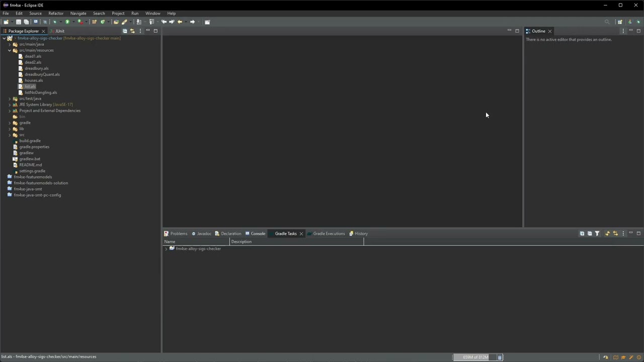Click the green Run toolbar icon
The height and width of the screenshot is (362, 644).
(x=67, y=22)
